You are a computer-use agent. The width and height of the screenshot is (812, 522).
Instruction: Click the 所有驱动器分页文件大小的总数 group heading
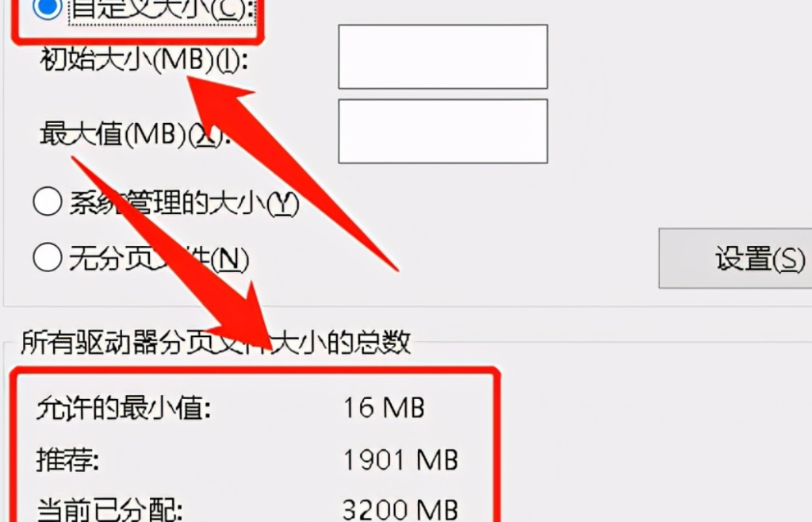tap(216, 342)
